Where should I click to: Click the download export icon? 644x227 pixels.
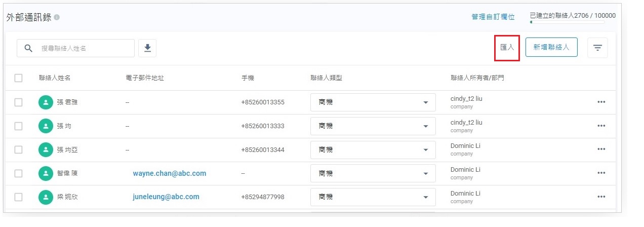click(x=147, y=48)
